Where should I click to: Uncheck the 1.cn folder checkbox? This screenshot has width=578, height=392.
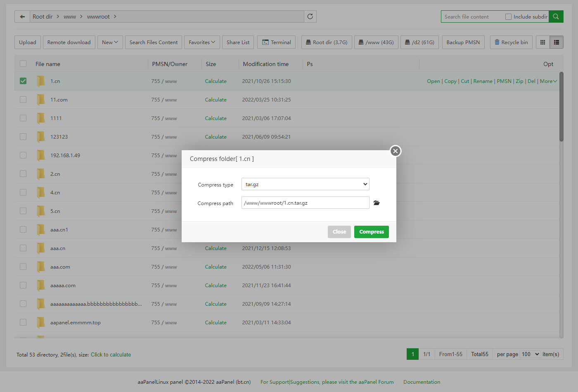(x=23, y=81)
